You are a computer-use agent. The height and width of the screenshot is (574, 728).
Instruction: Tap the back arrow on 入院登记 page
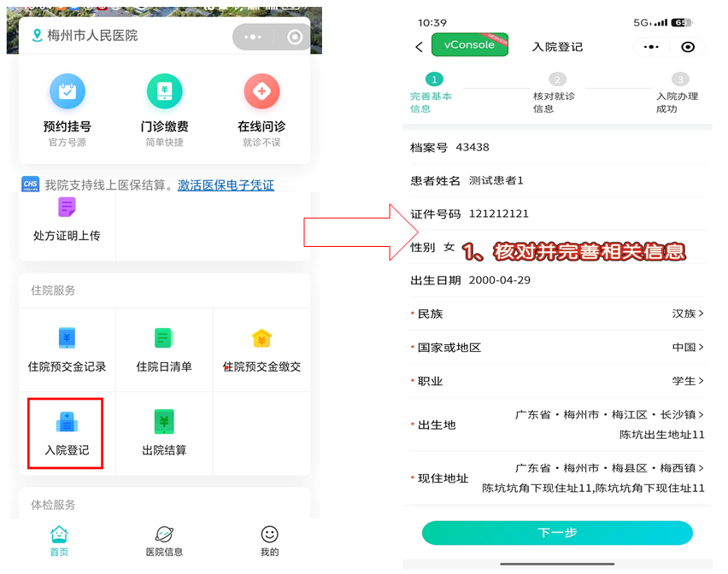point(419,47)
